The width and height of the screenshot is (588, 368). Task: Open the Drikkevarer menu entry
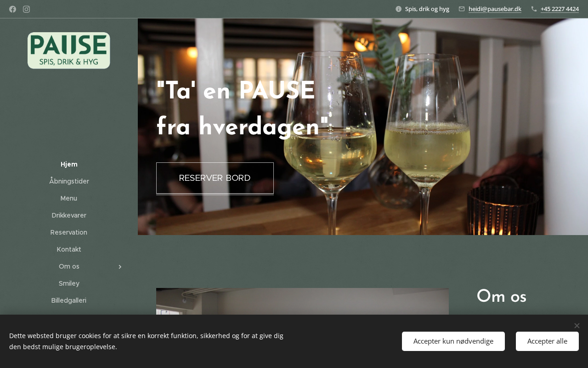tap(69, 215)
